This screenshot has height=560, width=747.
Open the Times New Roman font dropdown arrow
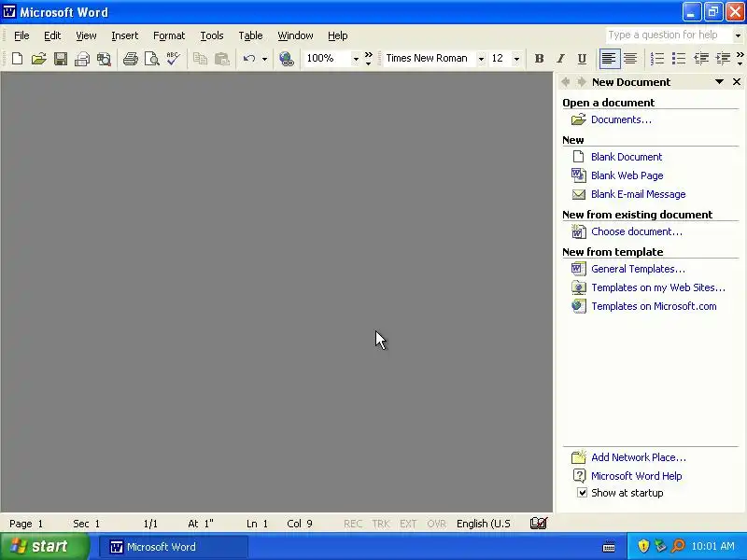(x=481, y=59)
